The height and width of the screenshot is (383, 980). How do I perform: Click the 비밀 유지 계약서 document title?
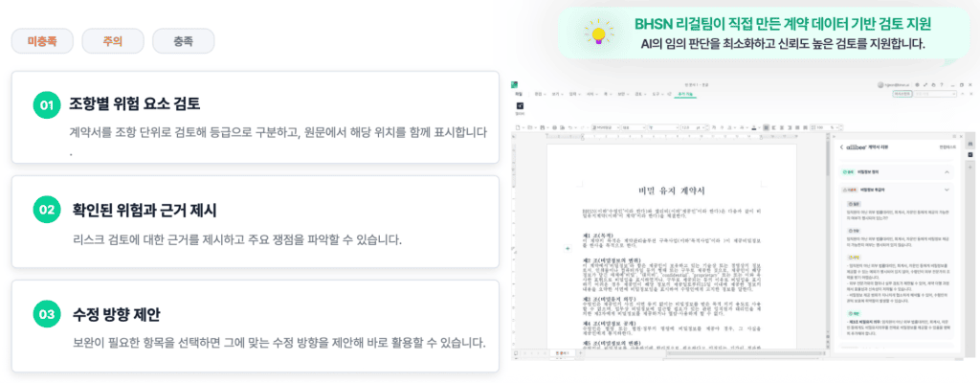[673, 191]
